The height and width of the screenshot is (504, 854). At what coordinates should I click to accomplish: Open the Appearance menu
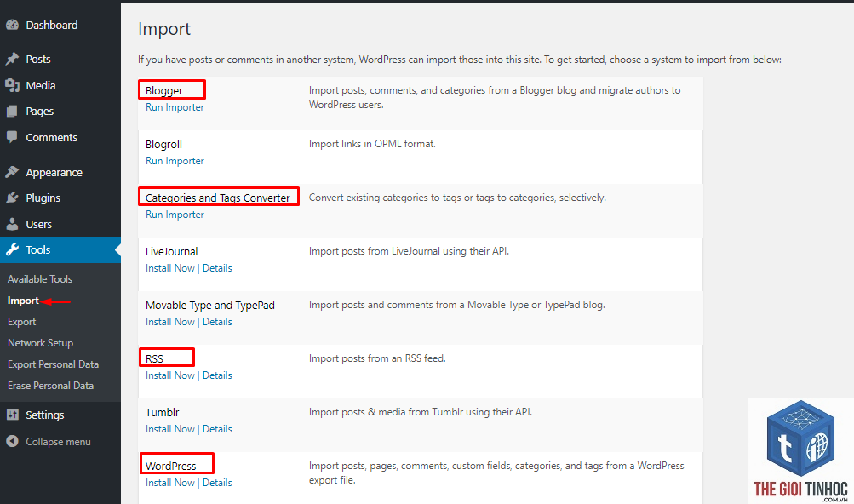[54, 173]
